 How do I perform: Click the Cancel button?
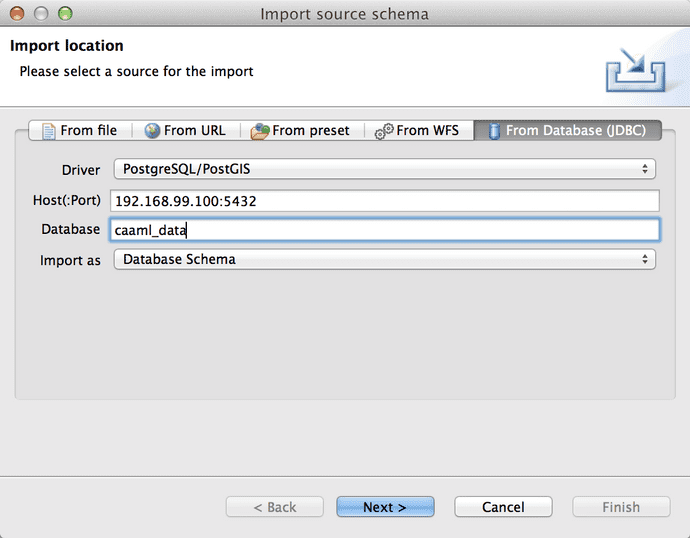click(503, 507)
